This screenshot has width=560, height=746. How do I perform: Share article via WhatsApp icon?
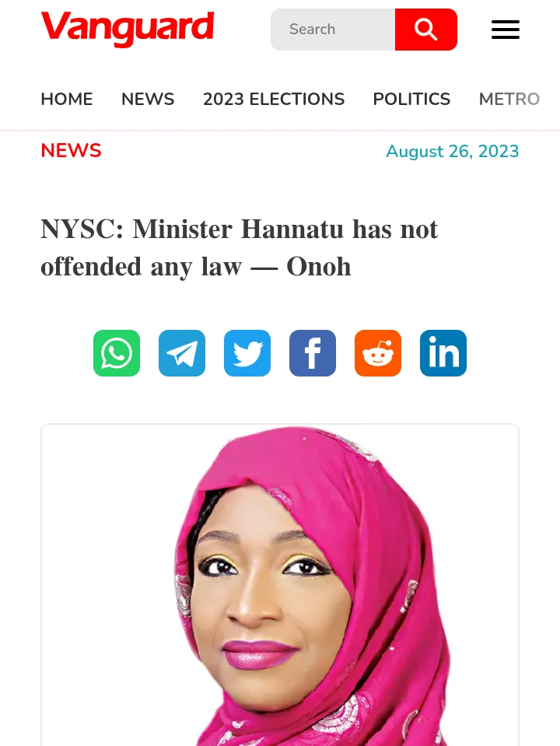click(x=117, y=353)
